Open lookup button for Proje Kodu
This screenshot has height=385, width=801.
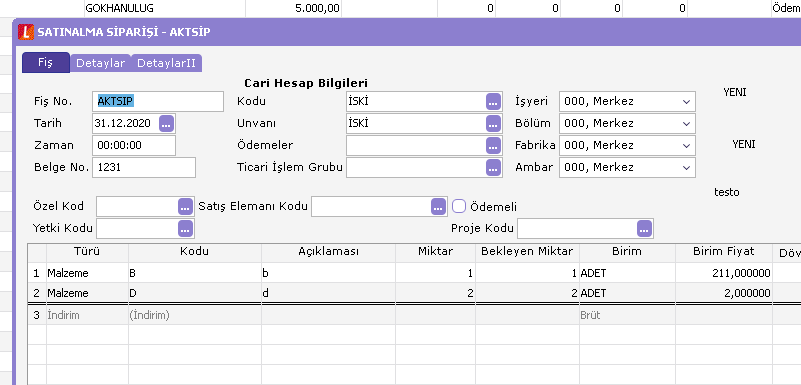click(x=645, y=229)
